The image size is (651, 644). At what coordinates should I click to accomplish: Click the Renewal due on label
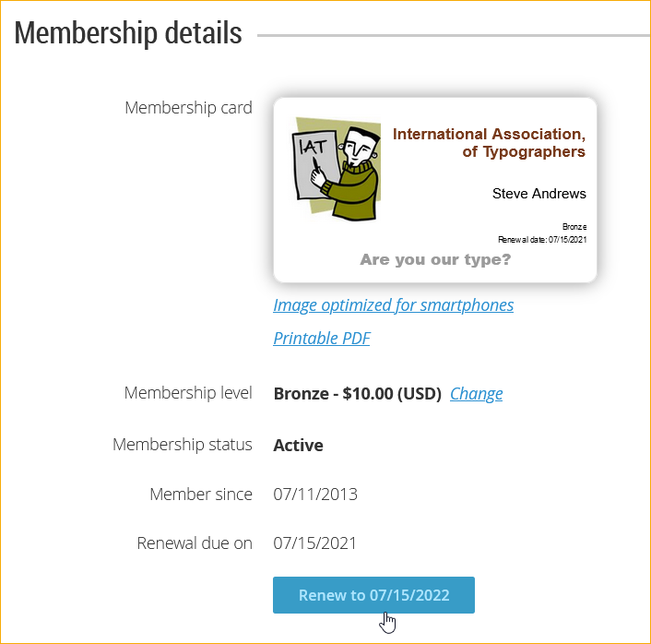pos(195,543)
